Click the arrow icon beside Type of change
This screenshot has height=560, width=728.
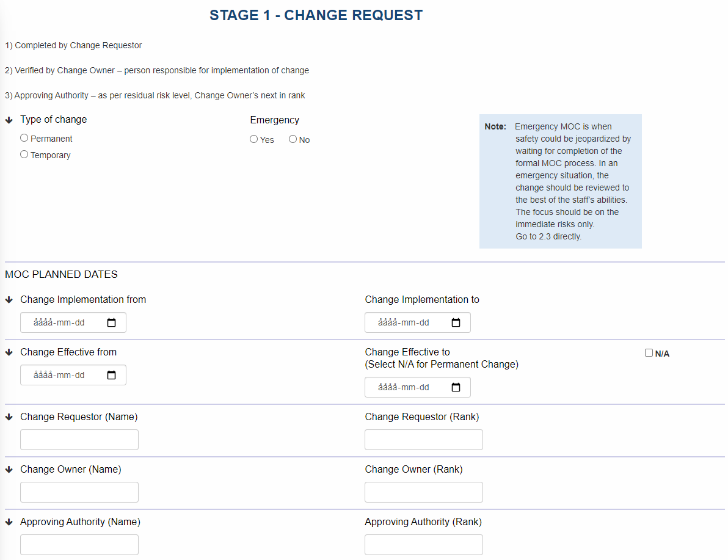(9, 120)
